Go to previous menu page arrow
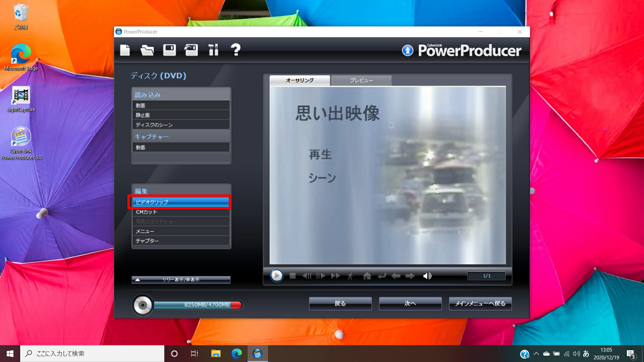The height and width of the screenshot is (362, 644). [396, 276]
